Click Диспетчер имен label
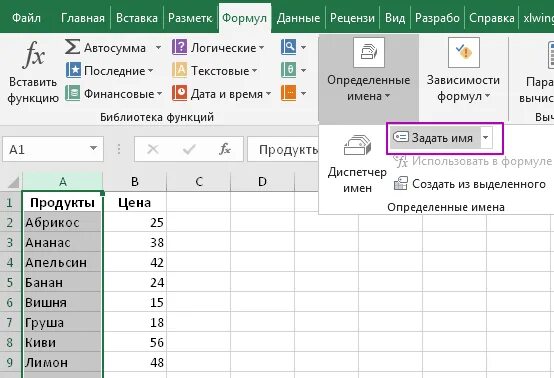 click(357, 180)
